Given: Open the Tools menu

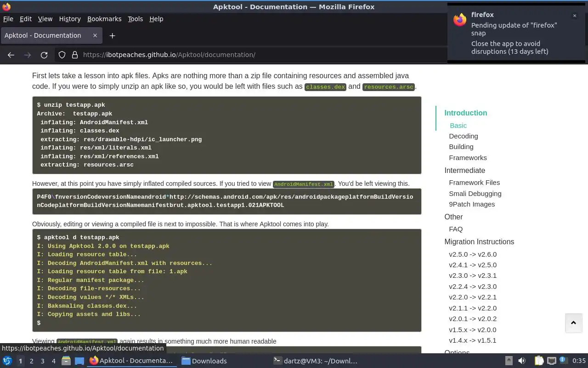Looking at the screenshot, I should coord(135,19).
